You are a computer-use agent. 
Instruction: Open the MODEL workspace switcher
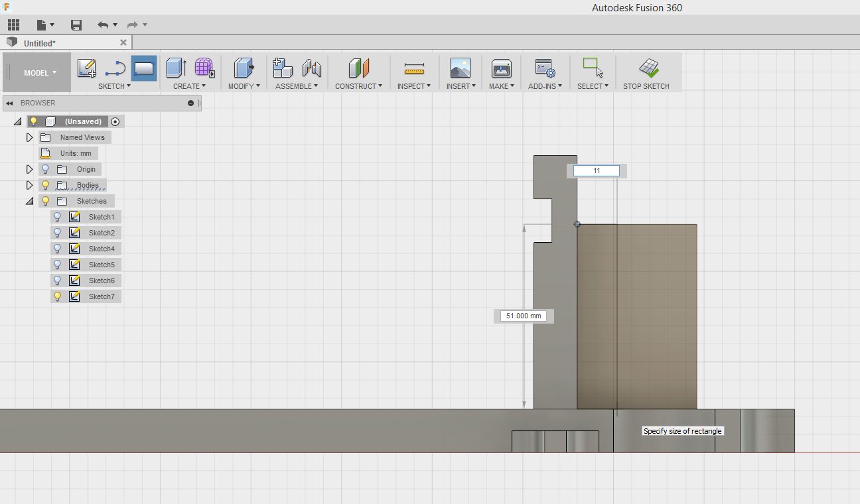pyautogui.click(x=40, y=73)
